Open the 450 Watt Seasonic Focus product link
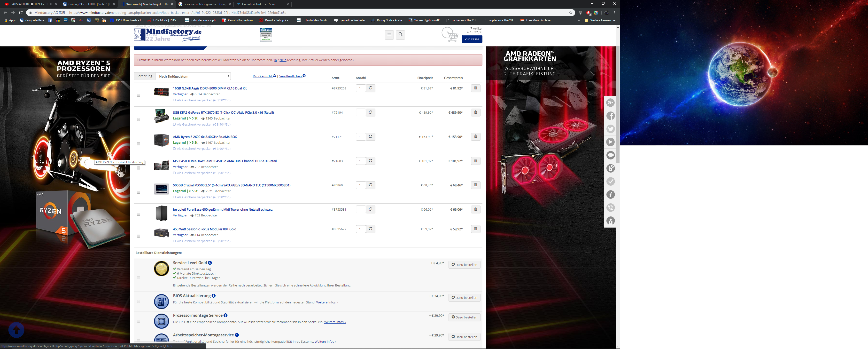The width and height of the screenshot is (868, 349). coord(205,229)
